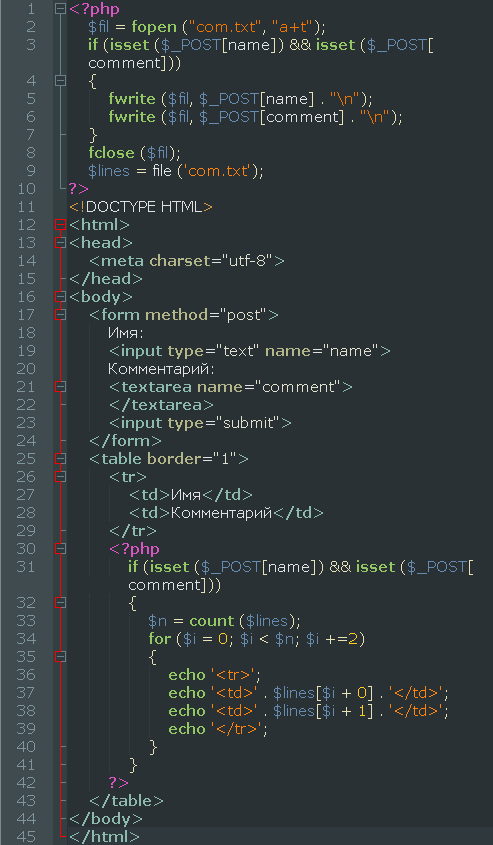The image size is (493, 845).
Task: Collapse the second PHP block fold on line 30
Action: pos(60,549)
